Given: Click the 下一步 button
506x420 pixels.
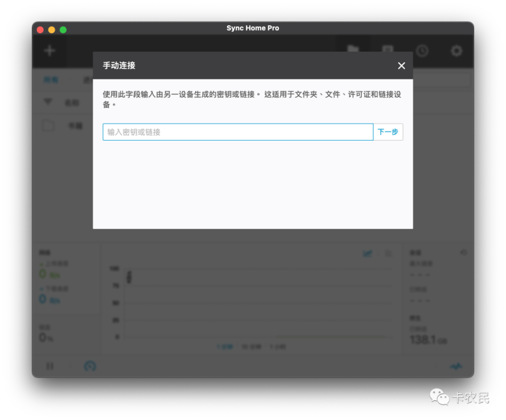Looking at the screenshot, I should point(388,132).
